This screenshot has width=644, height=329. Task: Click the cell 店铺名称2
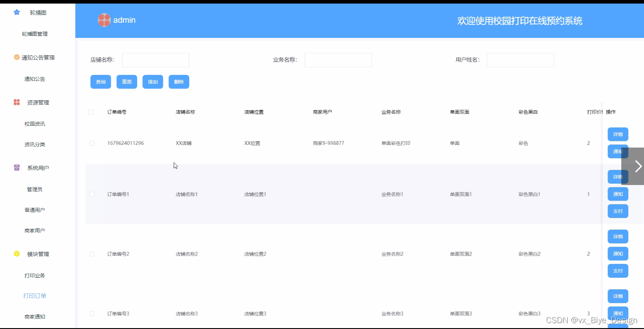coord(187,254)
